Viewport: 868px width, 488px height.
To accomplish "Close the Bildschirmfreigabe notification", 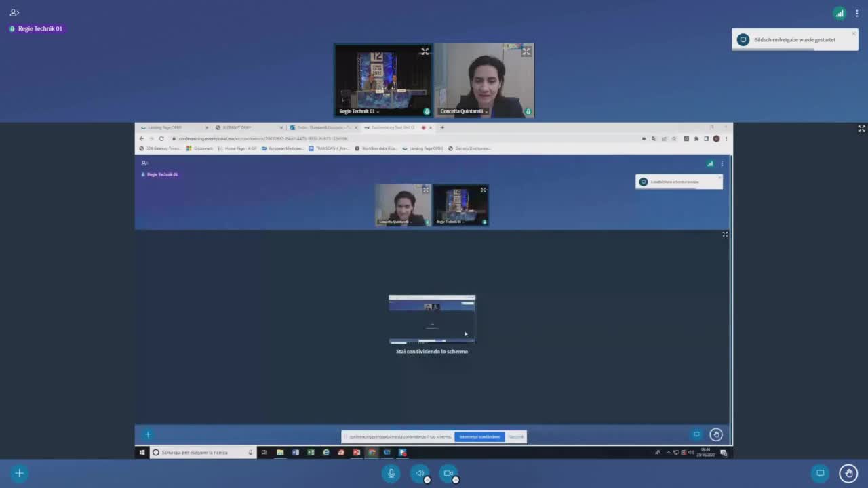I will 853,33.
